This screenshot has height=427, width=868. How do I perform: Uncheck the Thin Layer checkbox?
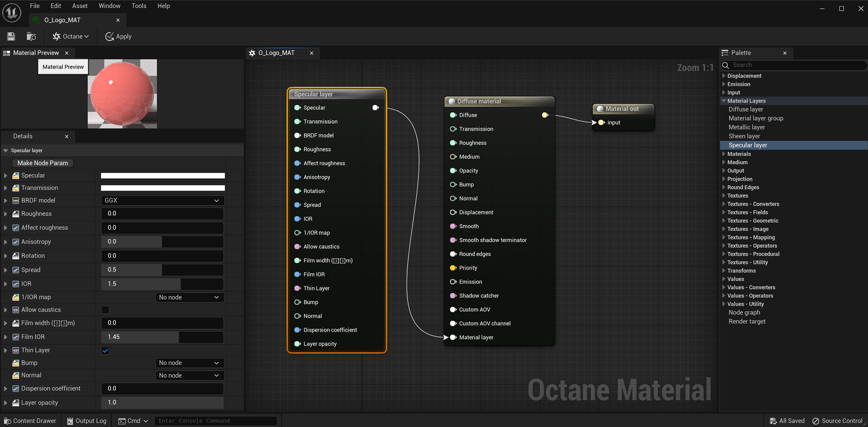pyautogui.click(x=105, y=351)
